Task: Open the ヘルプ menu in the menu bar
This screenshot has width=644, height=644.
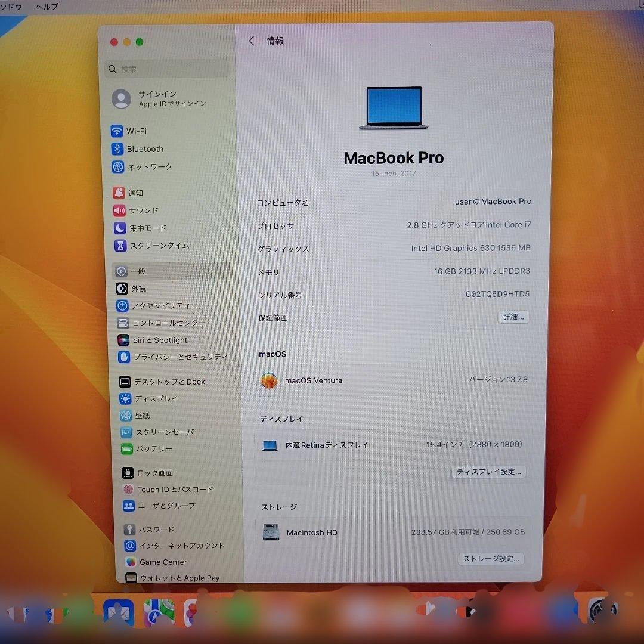Action: click(x=47, y=7)
